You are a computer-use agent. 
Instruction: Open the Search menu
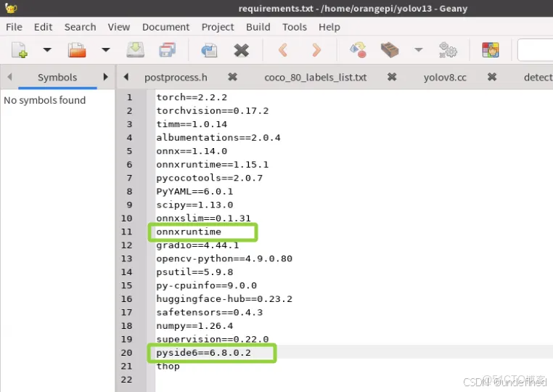pos(80,27)
